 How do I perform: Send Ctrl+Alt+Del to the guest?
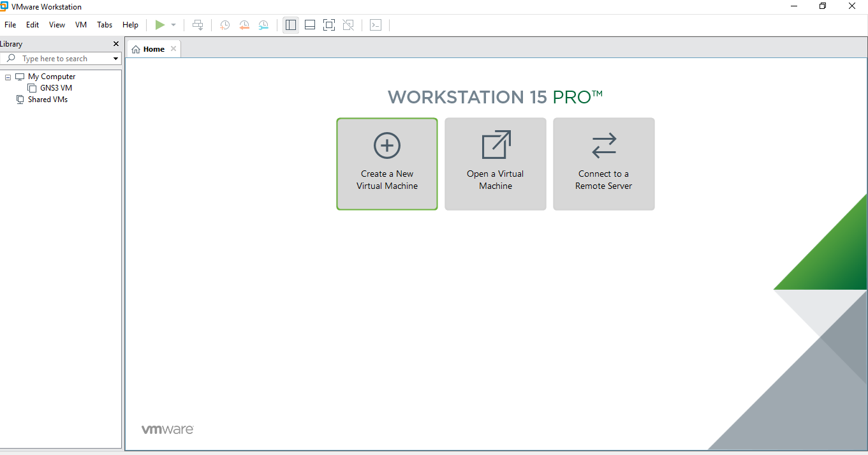point(198,25)
